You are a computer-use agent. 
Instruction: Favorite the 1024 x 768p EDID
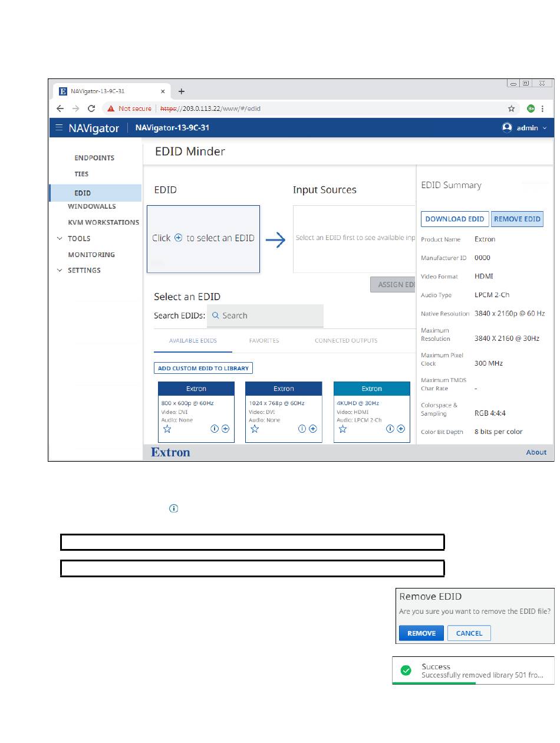tap(255, 429)
